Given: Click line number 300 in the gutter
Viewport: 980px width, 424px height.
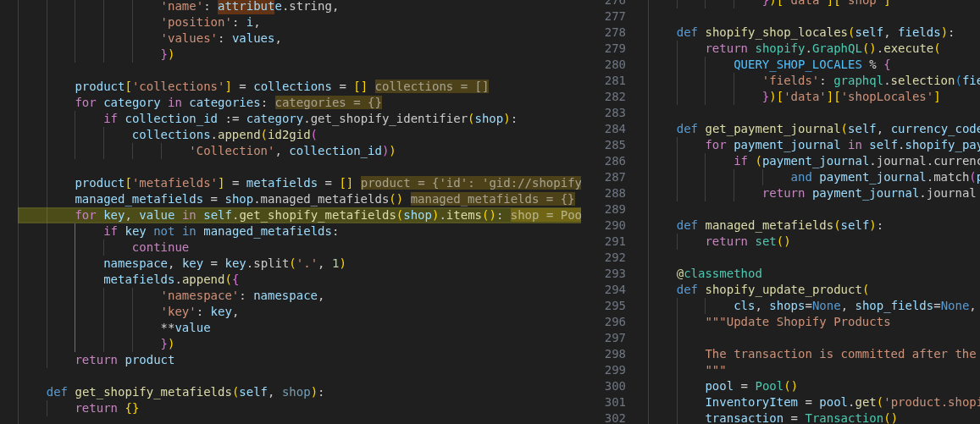Looking at the screenshot, I should (x=615, y=386).
